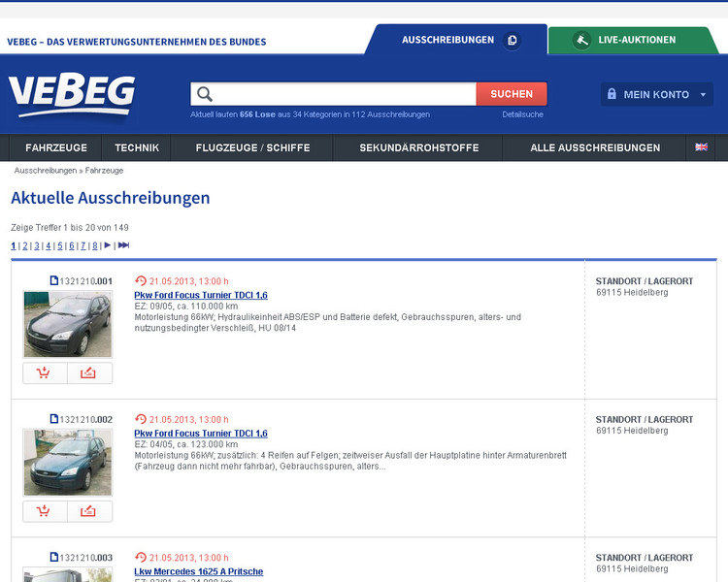
Task: Expand the Mein Konto dropdown
Action: point(656,95)
